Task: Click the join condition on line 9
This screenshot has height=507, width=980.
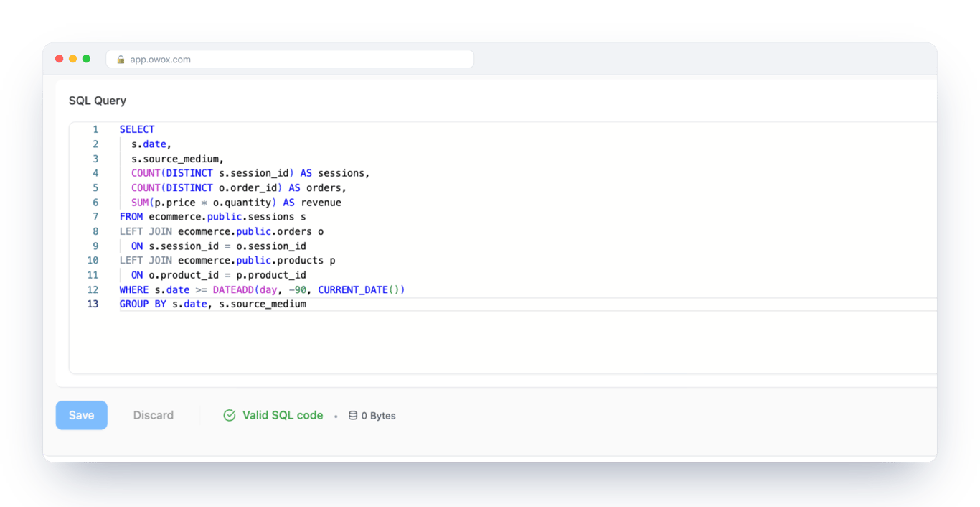Action: click(227, 246)
